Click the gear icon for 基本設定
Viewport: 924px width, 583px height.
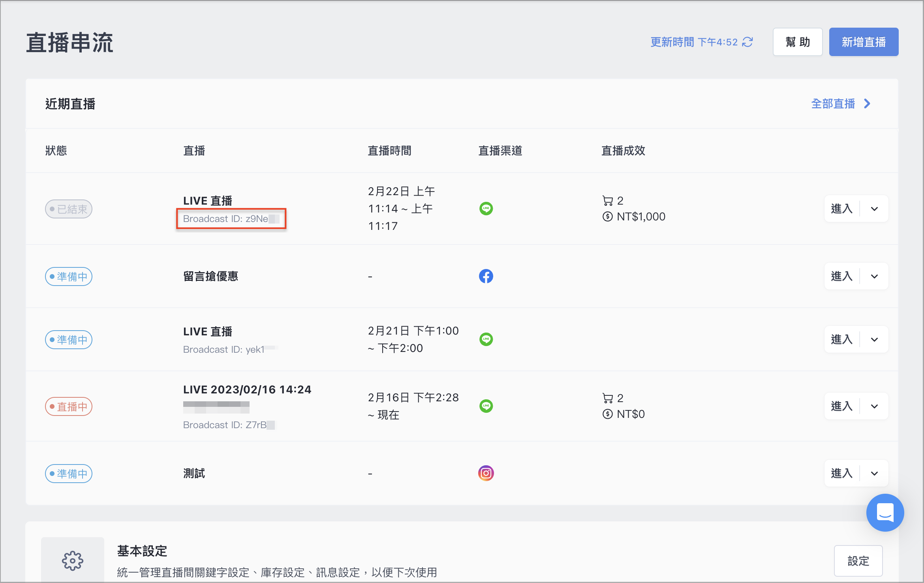73,560
